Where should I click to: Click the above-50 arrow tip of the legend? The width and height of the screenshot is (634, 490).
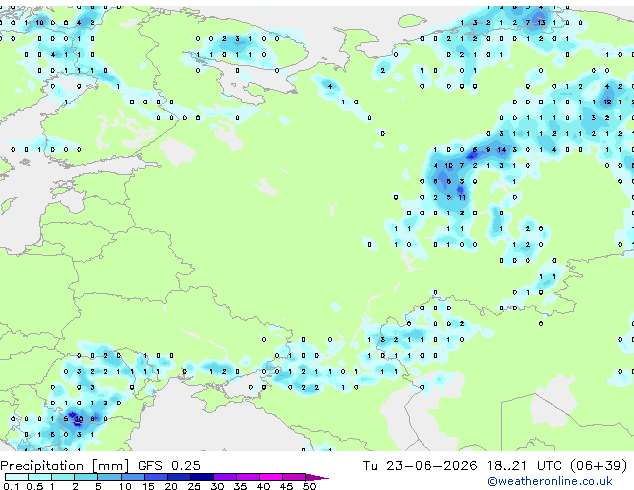pyautogui.click(x=317, y=477)
